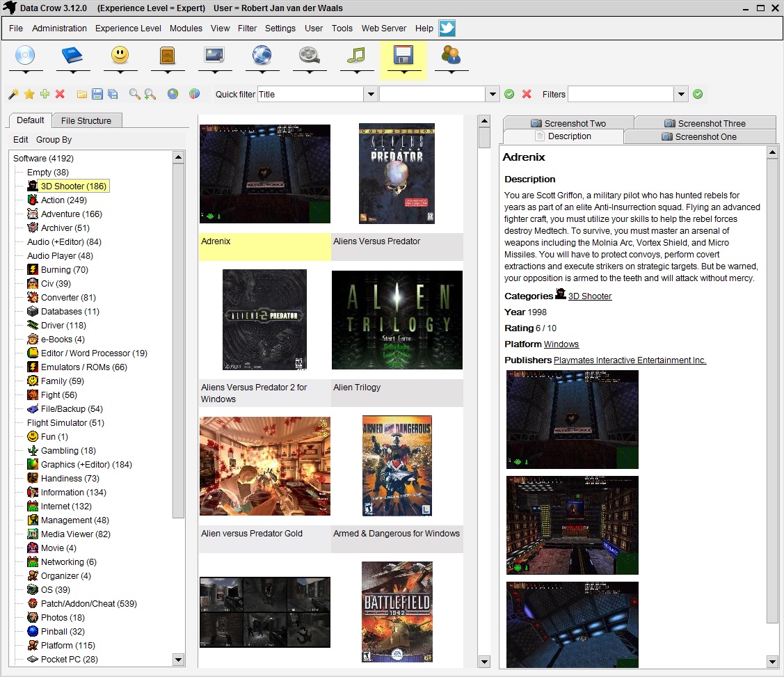Click the Twitter bird icon
This screenshot has height=677, width=784.
447,29
